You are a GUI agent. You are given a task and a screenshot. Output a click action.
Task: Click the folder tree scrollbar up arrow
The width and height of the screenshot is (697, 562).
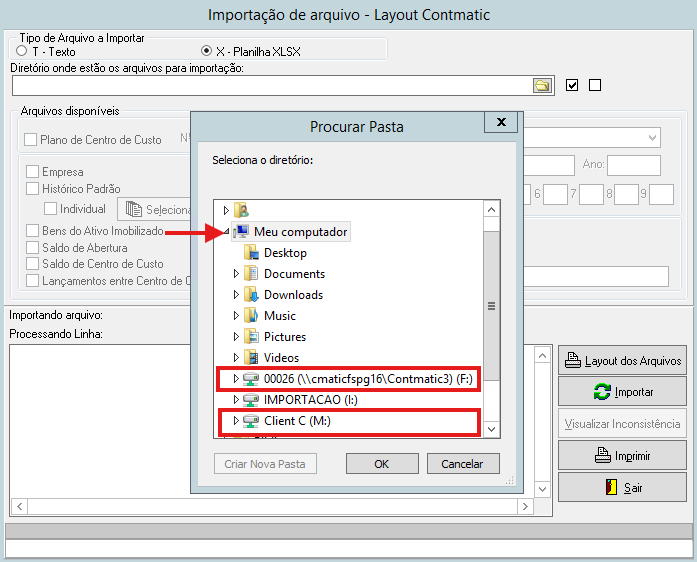(x=491, y=209)
